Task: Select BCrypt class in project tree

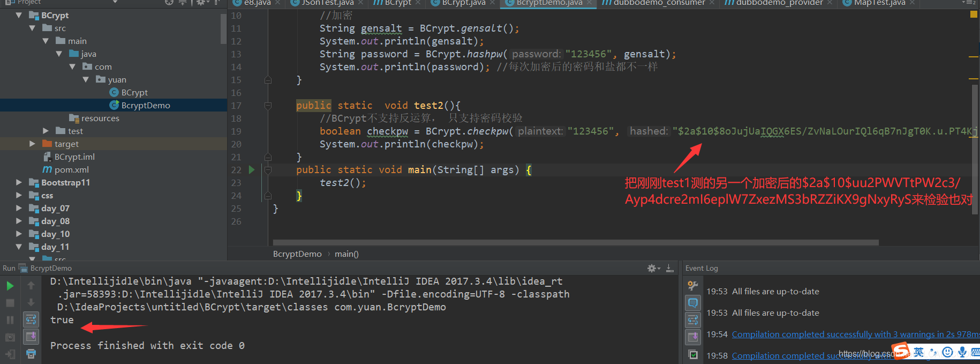Action: click(129, 92)
